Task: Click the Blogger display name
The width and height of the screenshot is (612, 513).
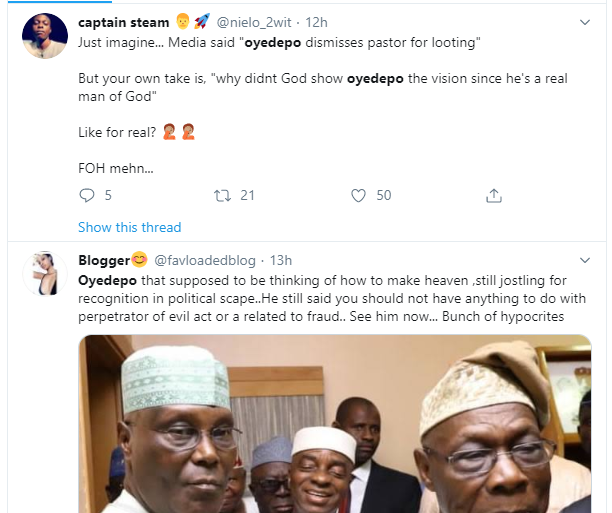Action: point(103,260)
